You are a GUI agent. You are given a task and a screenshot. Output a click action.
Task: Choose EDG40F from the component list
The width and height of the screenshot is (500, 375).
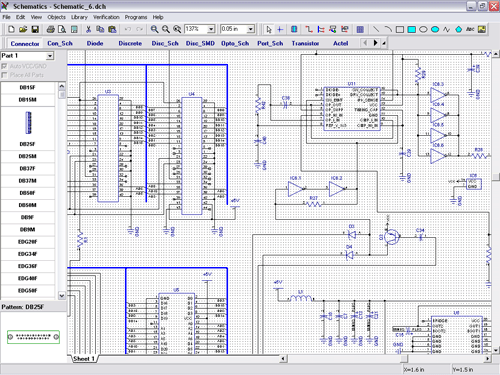click(28, 278)
